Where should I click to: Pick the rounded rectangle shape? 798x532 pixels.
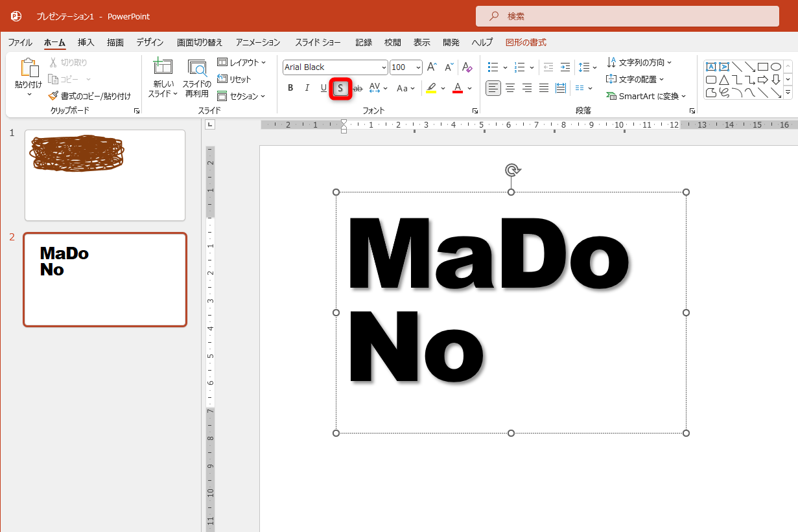pos(711,80)
